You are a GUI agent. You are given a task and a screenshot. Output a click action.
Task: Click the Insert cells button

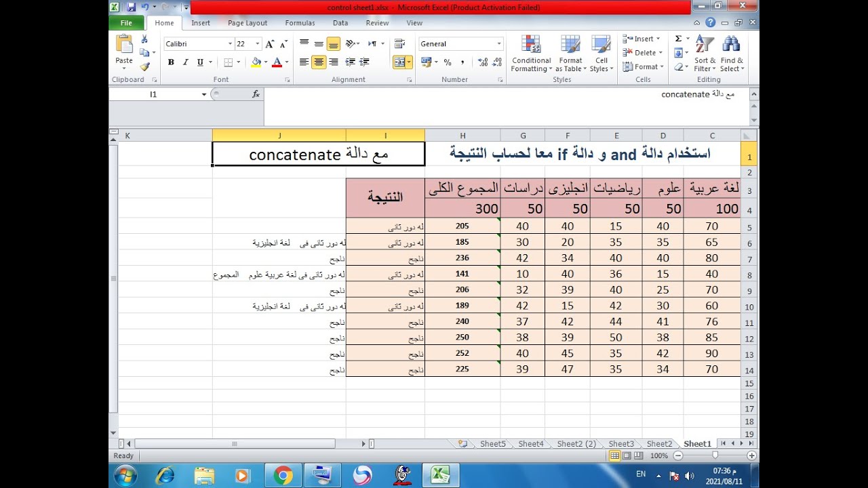coord(642,39)
